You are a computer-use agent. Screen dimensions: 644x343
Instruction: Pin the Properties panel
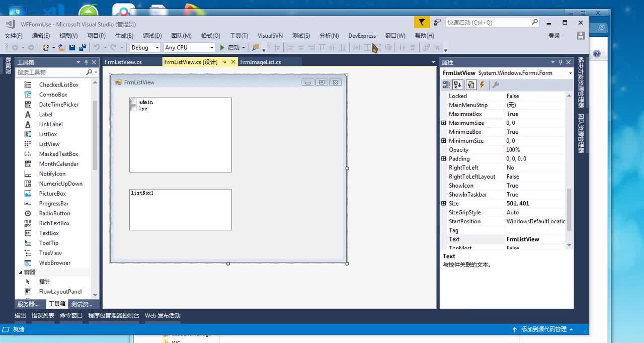(560, 62)
